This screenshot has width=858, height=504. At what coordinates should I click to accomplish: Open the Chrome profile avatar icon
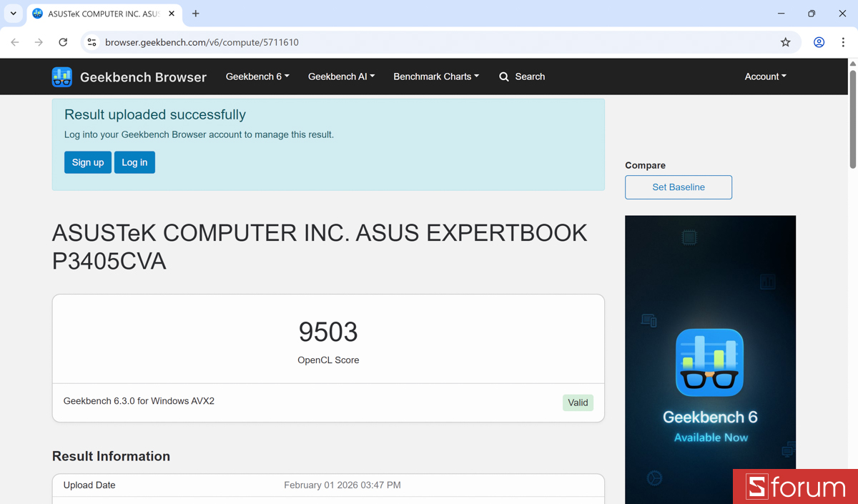coord(818,42)
